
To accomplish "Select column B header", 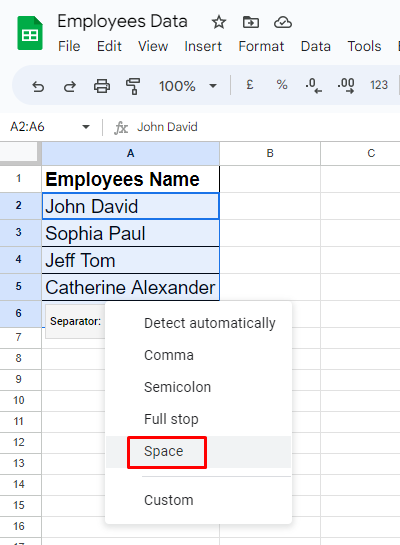I will [x=270, y=153].
